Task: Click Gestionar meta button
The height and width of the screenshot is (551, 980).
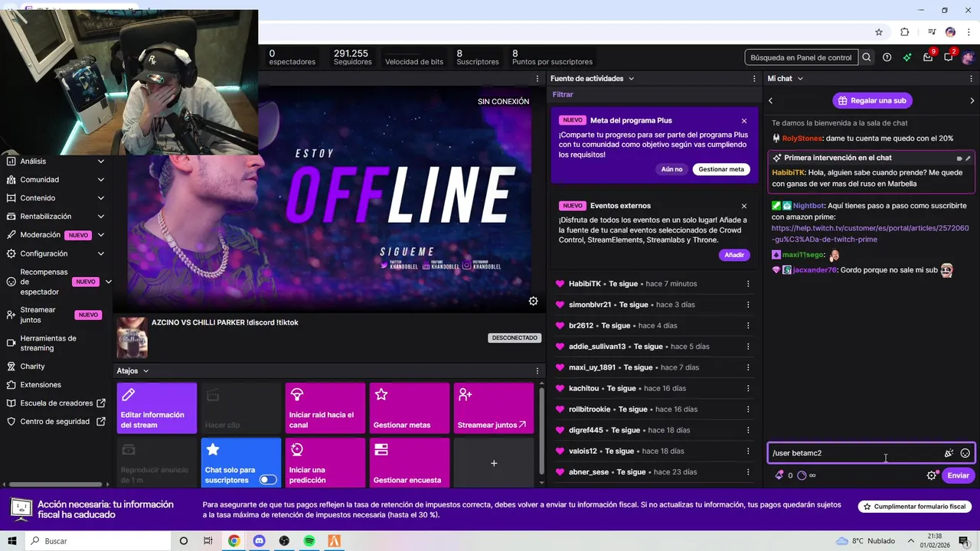Action: pyautogui.click(x=720, y=169)
